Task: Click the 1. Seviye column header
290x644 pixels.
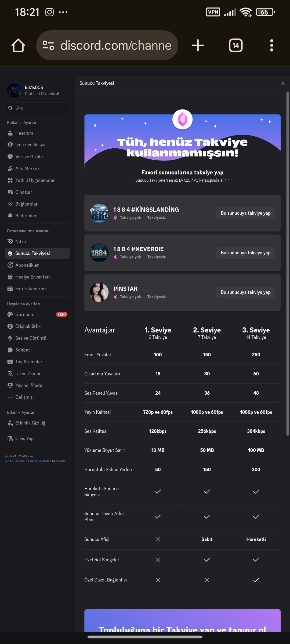Action: tap(158, 333)
